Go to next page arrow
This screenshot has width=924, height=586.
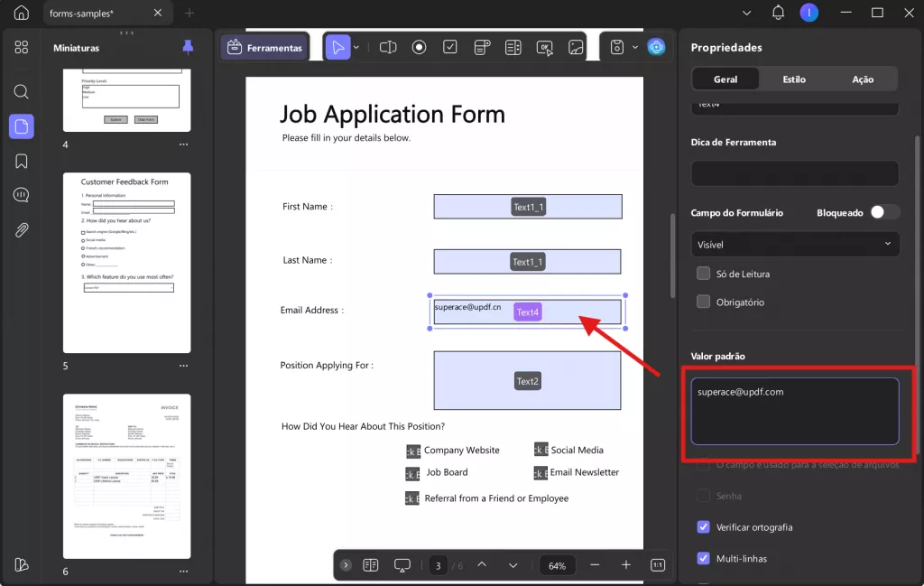(513, 565)
